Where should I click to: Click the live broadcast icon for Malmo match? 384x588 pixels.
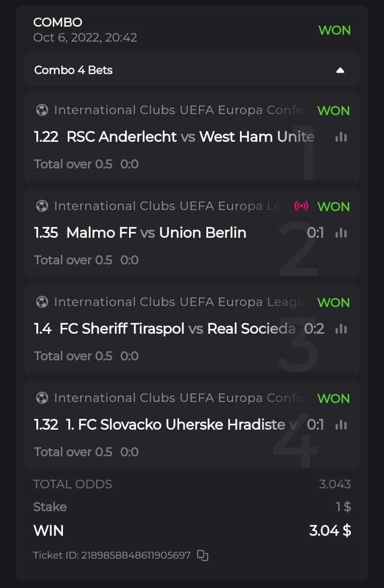pos(301,206)
